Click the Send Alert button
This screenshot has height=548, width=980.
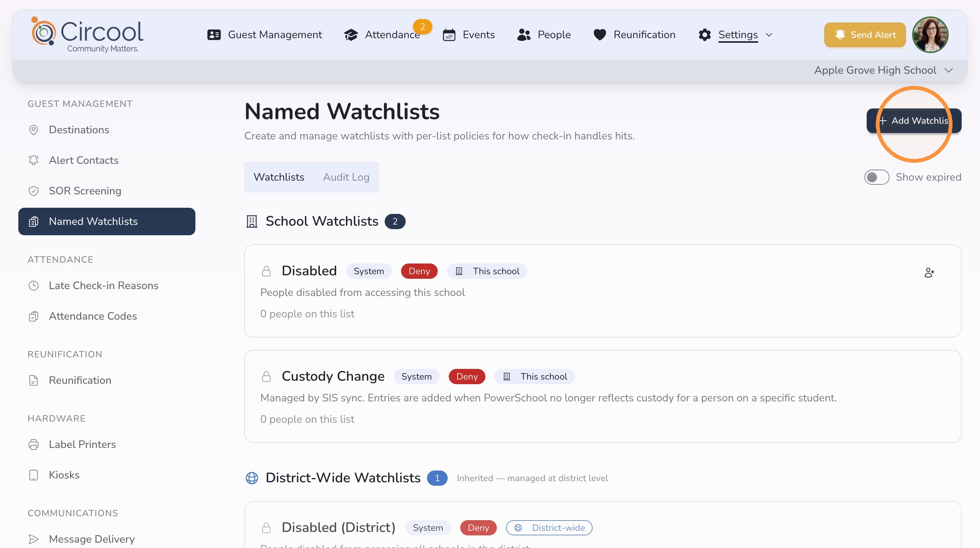point(865,35)
